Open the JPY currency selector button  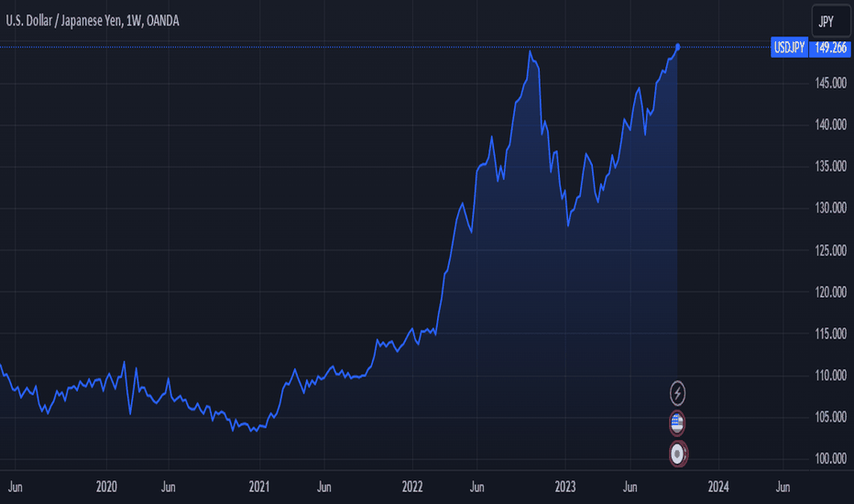coord(830,21)
